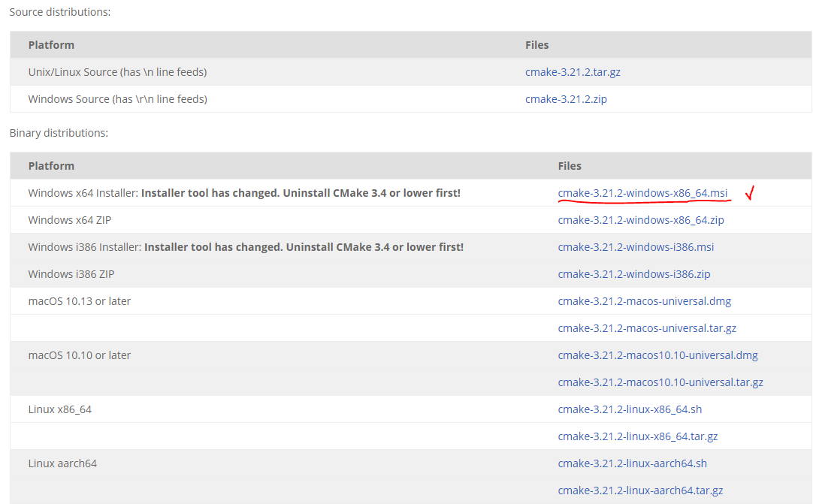Screen dimensions: 813x504
Task: Click the 'Binary distributions:' heading
Action: click(x=59, y=133)
